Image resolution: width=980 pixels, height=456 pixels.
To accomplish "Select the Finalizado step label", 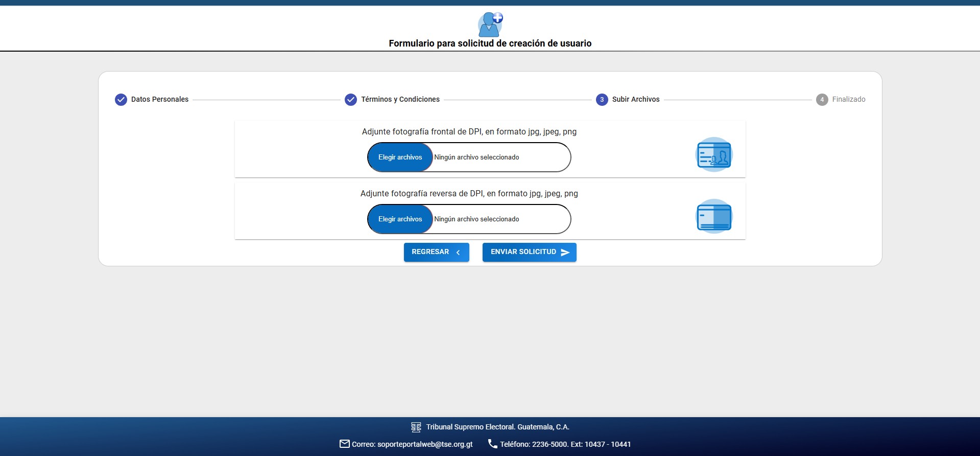I will tap(849, 99).
